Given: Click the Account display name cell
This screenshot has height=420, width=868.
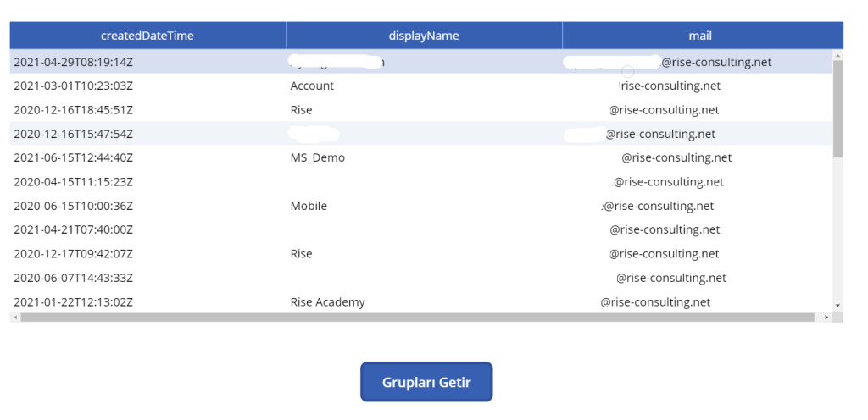Looking at the screenshot, I should pyautogui.click(x=312, y=86).
